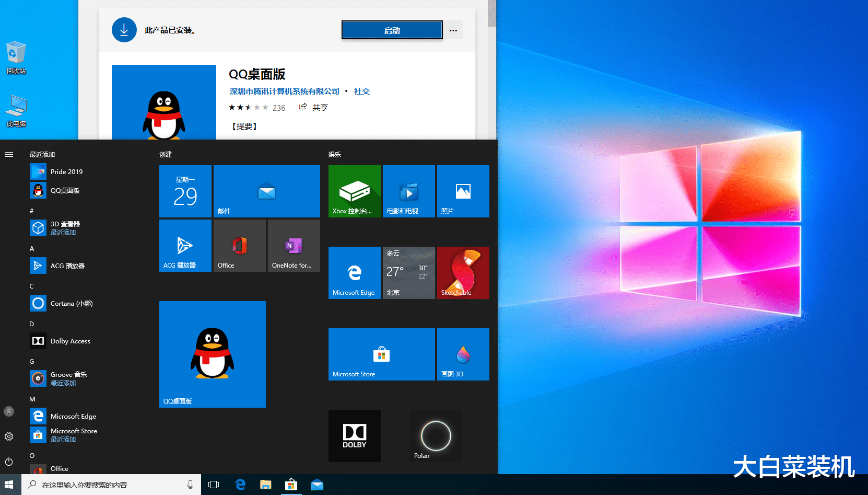Open the Xbox 控制台 tile
The height and width of the screenshot is (495, 868).
point(354,191)
